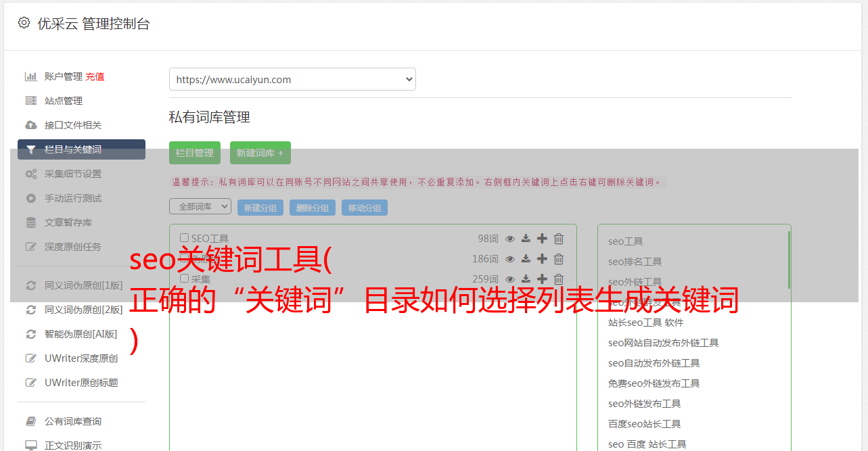
Task: Click the bar chart icon for 账户管理
Action: (x=30, y=76)
